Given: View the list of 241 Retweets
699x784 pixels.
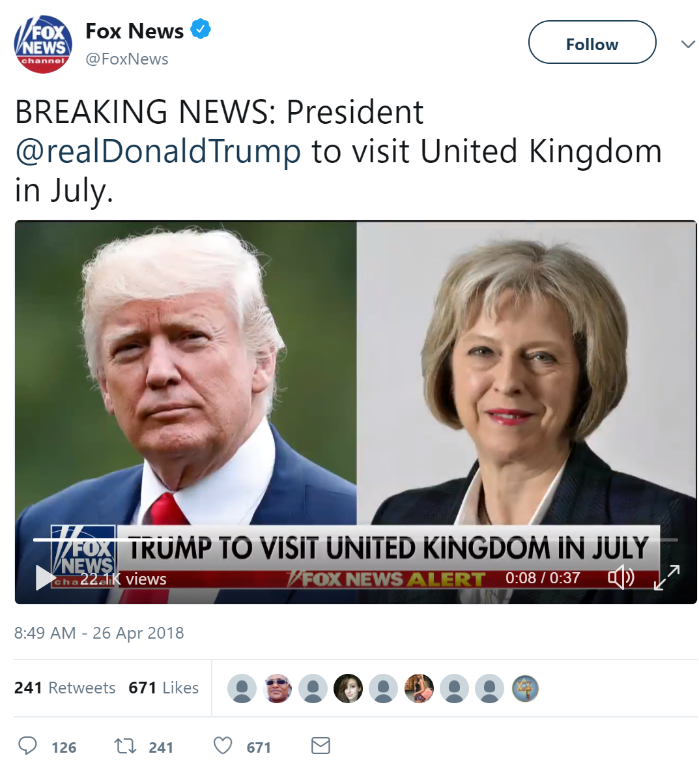Looking at the screenshot, I should coord(64,688).
